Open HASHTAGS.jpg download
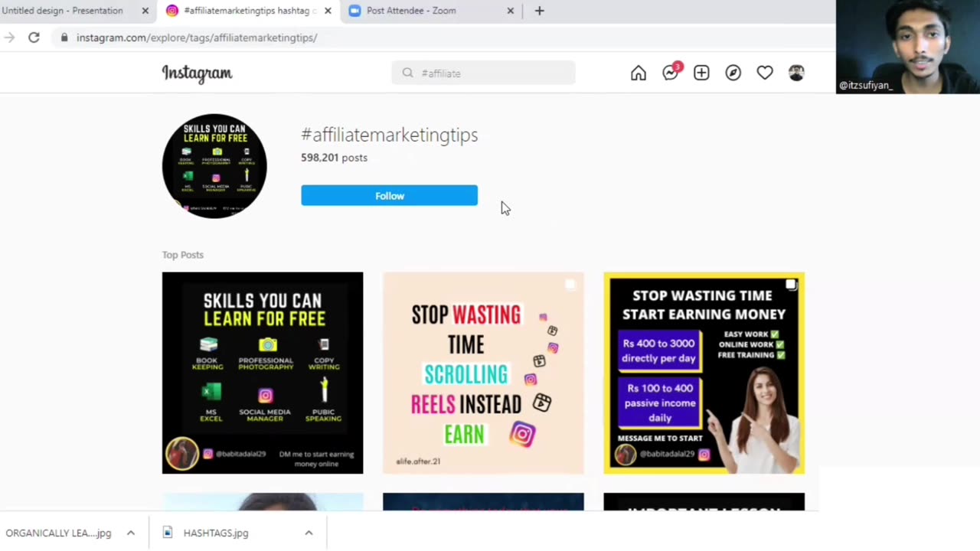This screenshot has width=980, height=551. (x=216, y=533)
